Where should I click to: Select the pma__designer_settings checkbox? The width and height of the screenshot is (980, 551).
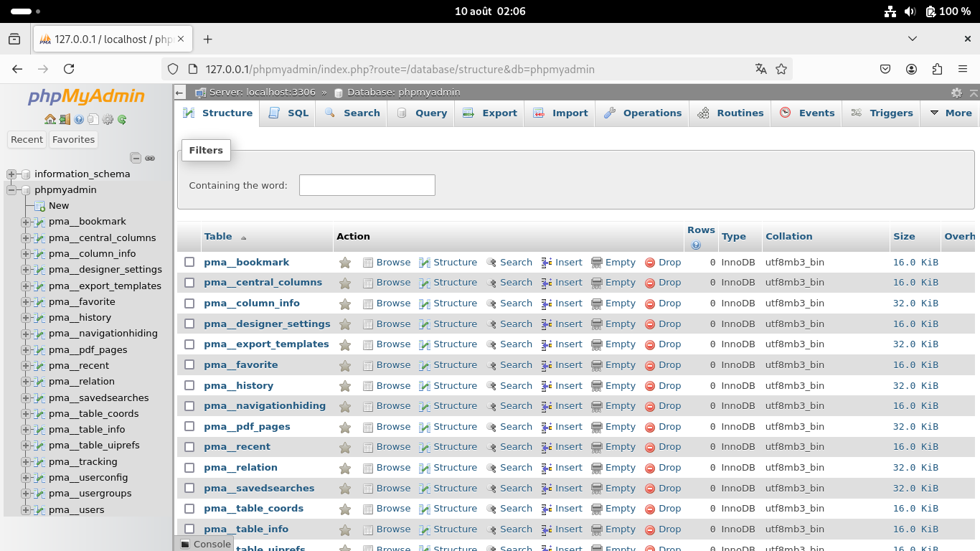[x=189, y=324]
